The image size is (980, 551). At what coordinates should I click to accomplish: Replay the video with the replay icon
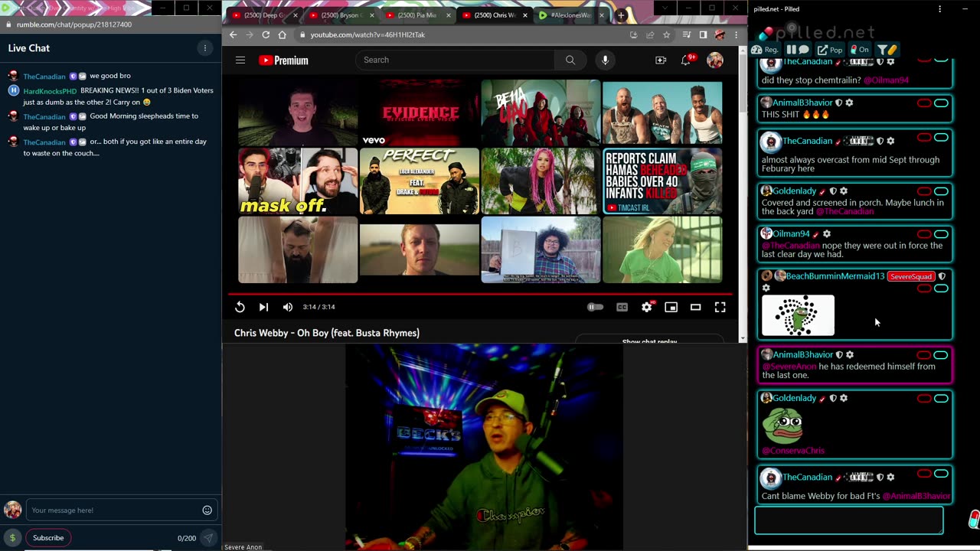click(240, 307)
